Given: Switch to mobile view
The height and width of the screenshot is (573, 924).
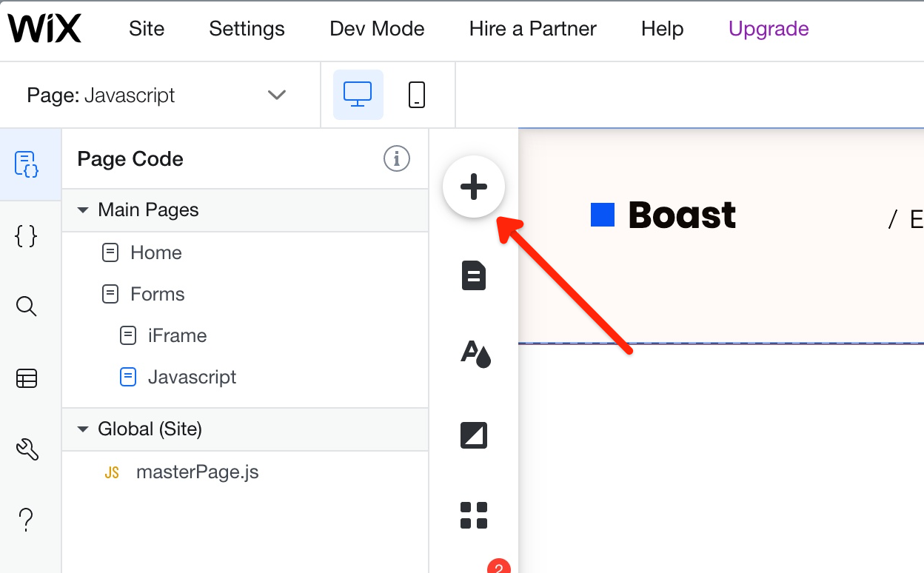Looking at the screenshot, I should (x=417, y=95).
